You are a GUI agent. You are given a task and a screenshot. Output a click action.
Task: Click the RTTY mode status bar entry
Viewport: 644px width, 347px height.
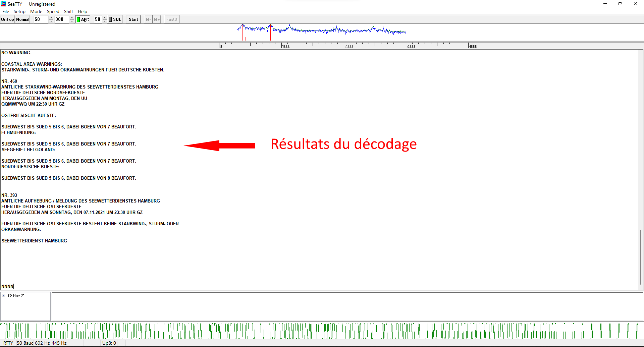tap(8, 343)
